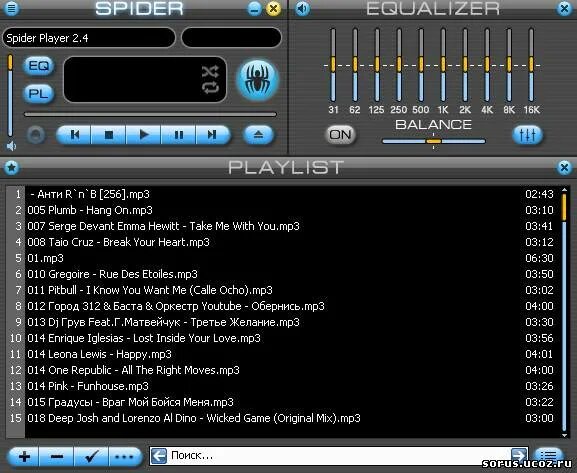Adjust the 16K equalizer band
The width and height of the screenshot is (577, 473).
pyautogui.click(x=531, y=65)
